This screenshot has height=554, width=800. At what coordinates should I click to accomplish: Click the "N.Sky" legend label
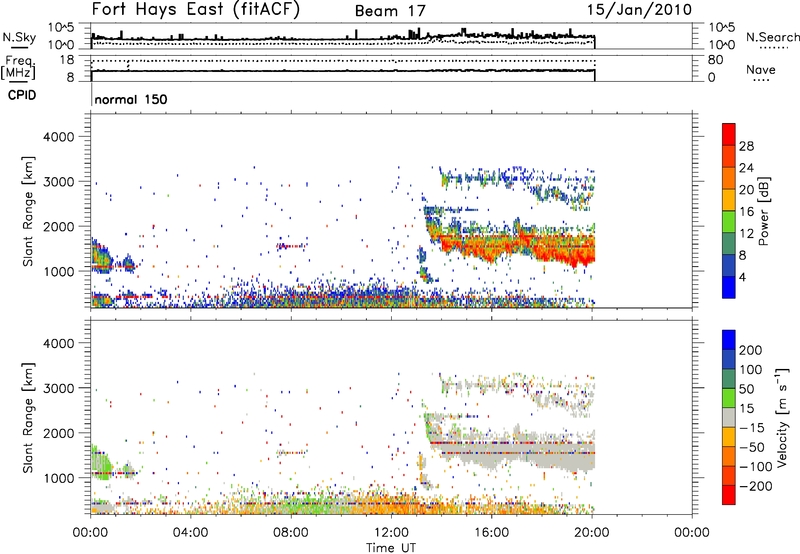19,37
